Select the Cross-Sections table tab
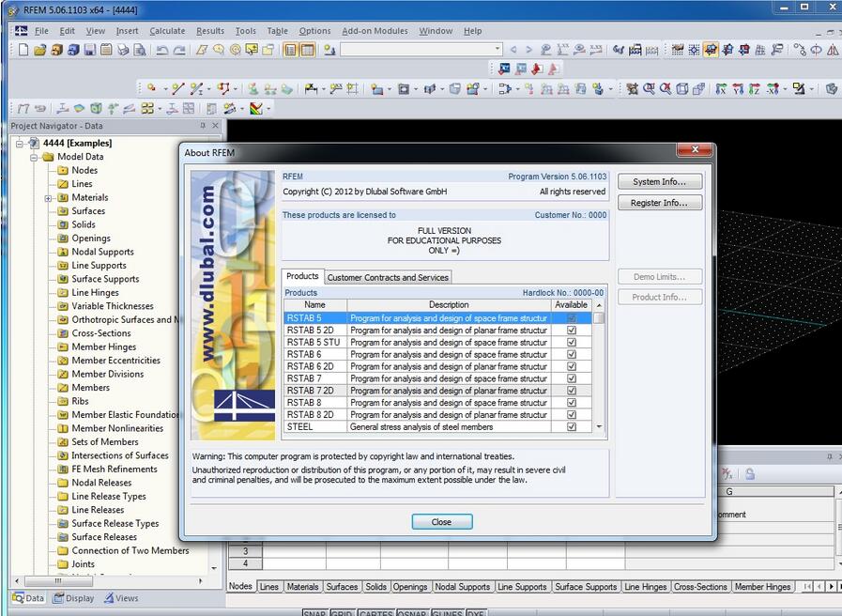This screenshot has height=616, width=842. pyautogui.click(x=700, y=587)
